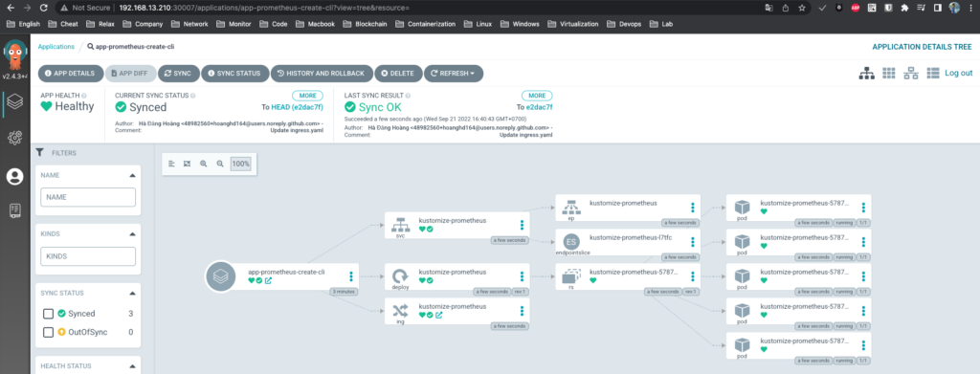Open the REFRESH dropdown button
The height and width of the screenshot is (374, 980).
pos(454,73)
